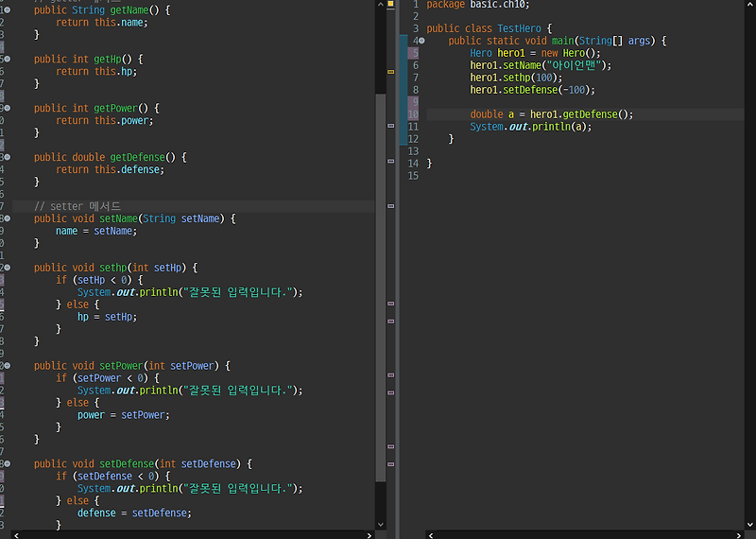Viewport: 756px width, 539px height.
Task: Collapse the main method fold toggle in TestHero
Action: point(421,41)
